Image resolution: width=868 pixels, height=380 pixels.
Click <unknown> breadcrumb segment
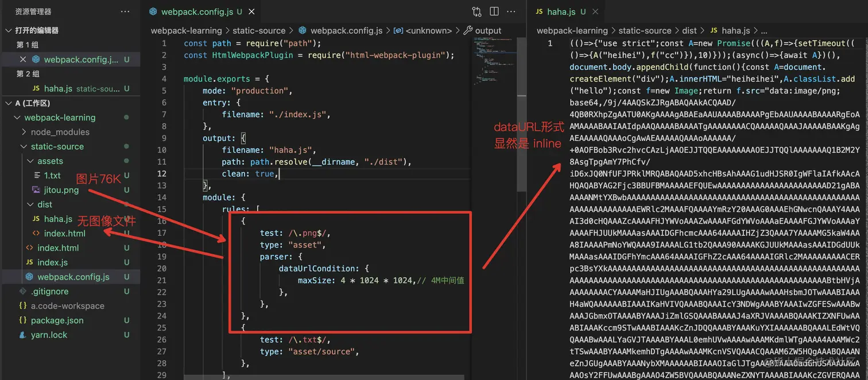coord(429,31)
